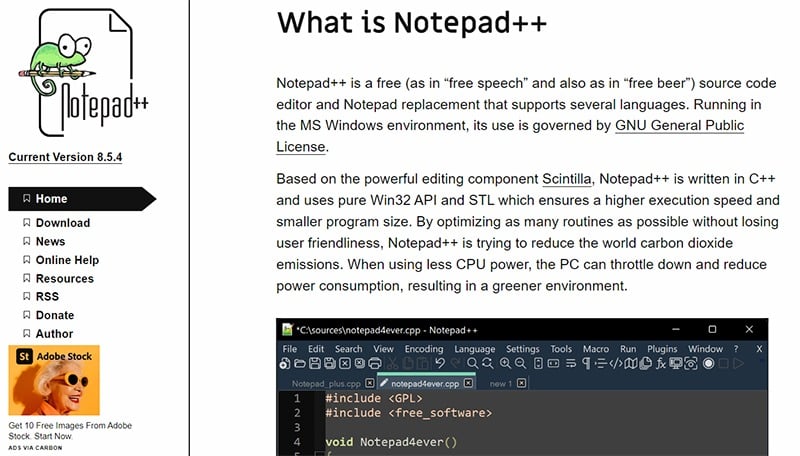Open the Document Map toolbar icon
This screenshot has height=456, width=800.
click(x=631, y=363)
